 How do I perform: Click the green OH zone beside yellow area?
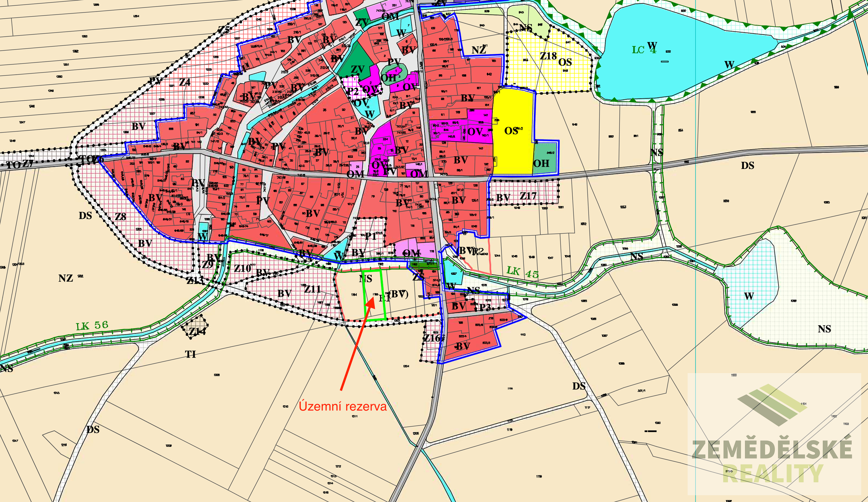(x=545, y=159)
